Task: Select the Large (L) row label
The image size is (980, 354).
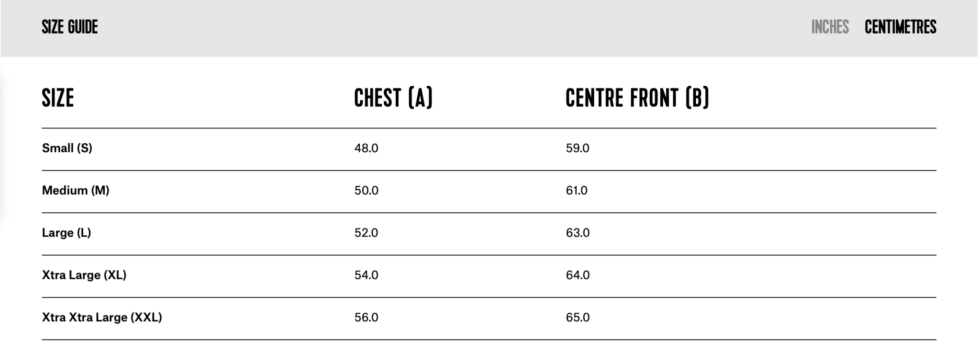Action: coord(67,233)
